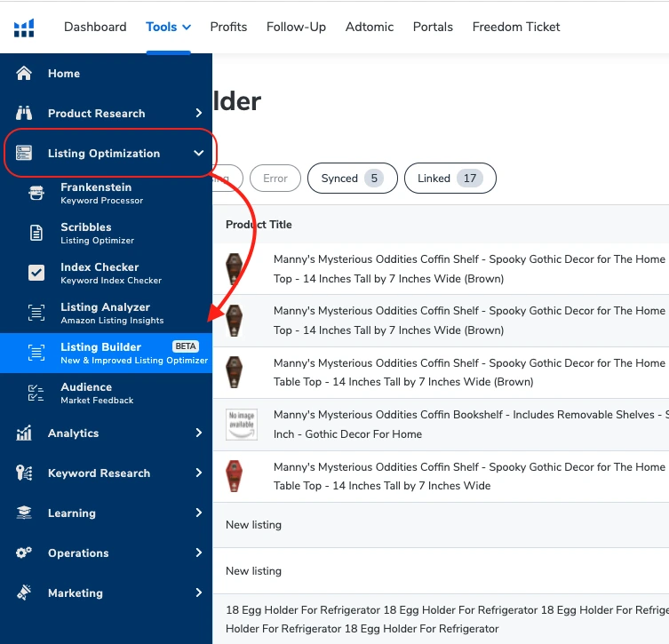Open the Profits tab in top navigation
Image resolution: width=669 pixels, height=644 pixels.
pyautogui.click(x=228, y=27)
